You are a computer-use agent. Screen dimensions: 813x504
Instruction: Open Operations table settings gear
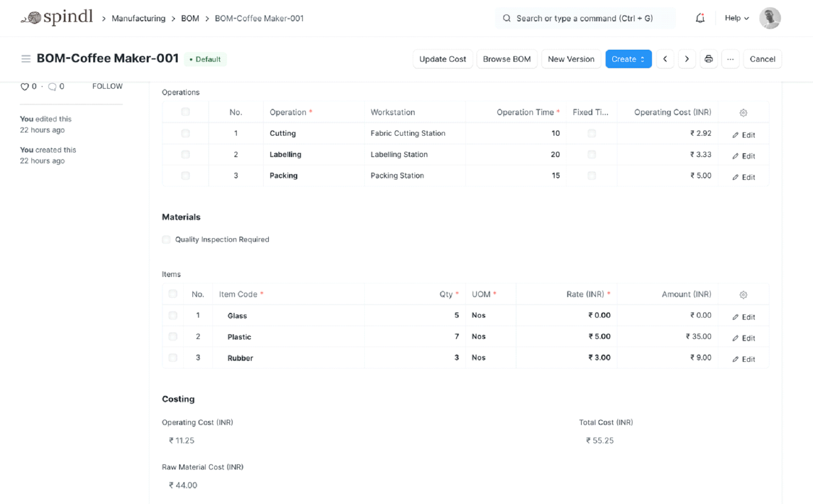click(743, 113)
